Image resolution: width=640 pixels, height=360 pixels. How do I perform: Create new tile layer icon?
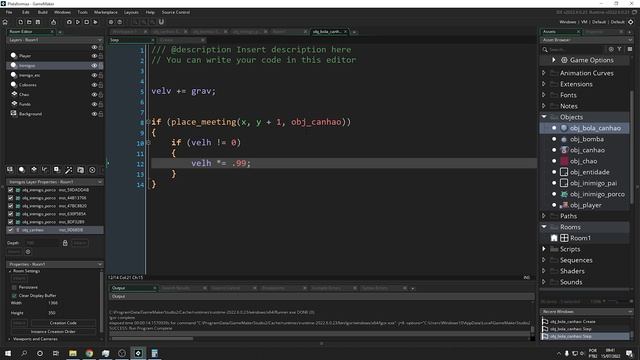click(x=33, y=170)
